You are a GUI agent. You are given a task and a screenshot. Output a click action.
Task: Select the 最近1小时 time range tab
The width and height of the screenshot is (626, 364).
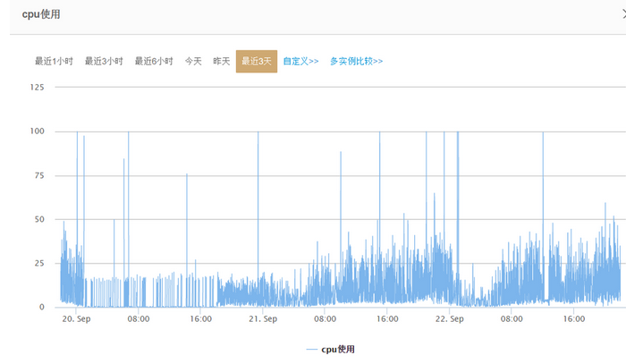point(54,61)
